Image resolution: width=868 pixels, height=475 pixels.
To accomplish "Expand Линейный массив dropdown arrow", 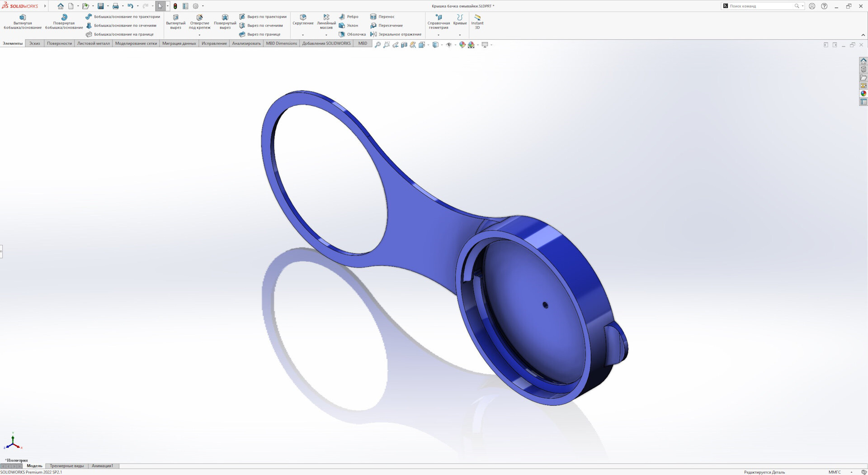I will pyautogui.click(x=326, y=35).
